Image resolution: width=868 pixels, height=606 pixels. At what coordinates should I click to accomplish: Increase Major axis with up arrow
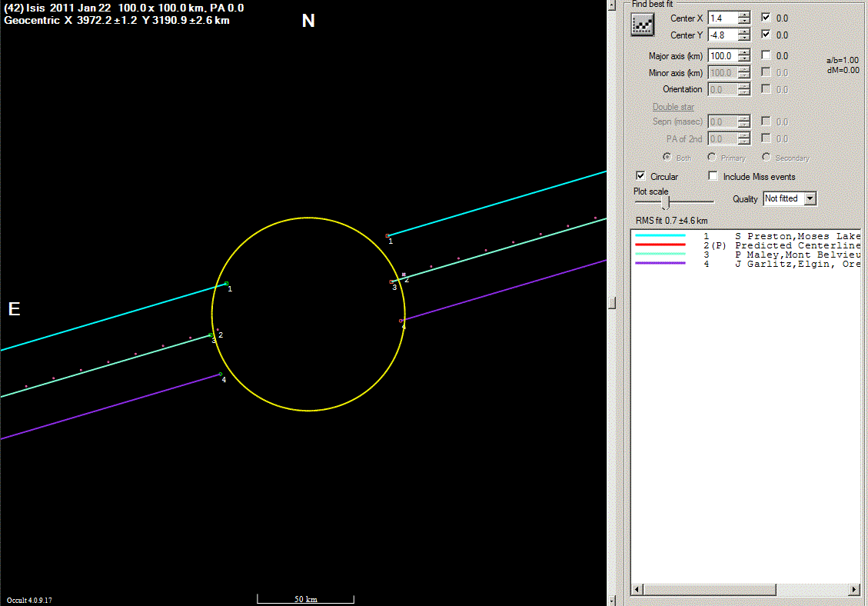744,52
